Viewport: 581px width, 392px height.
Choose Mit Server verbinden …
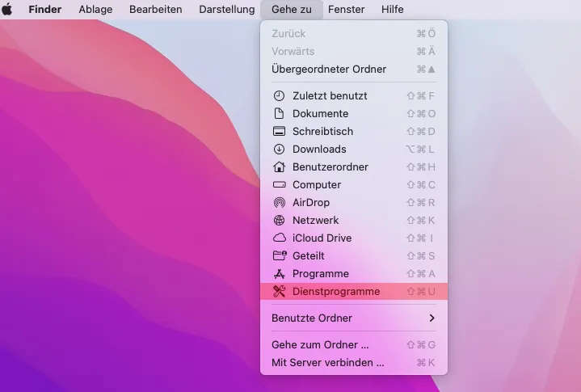pyautogui.click(x=354, y=363)
